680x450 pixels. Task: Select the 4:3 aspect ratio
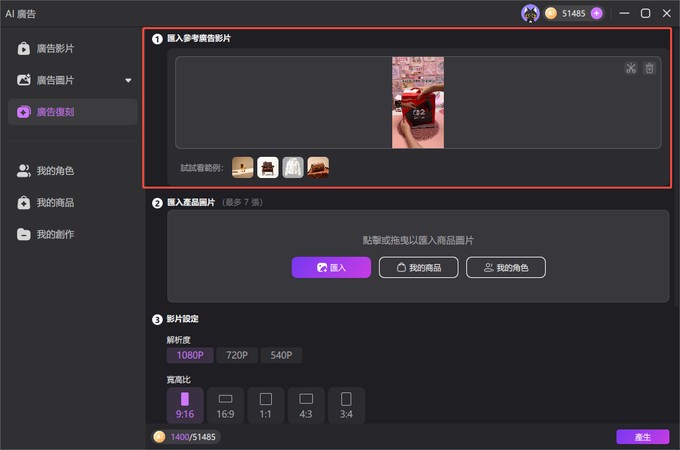[x=306, y=405]
